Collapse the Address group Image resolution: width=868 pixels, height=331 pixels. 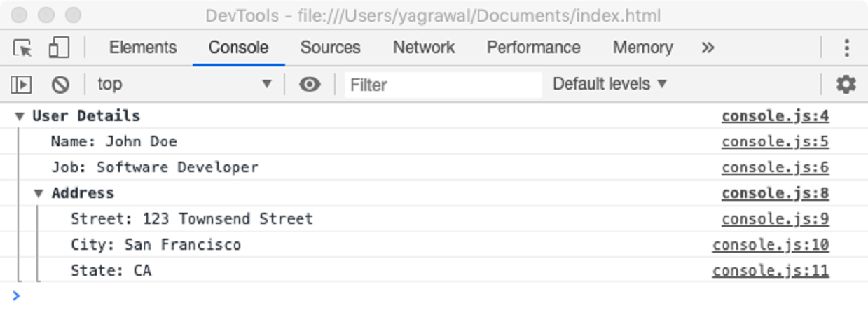(x=39, y=194)
